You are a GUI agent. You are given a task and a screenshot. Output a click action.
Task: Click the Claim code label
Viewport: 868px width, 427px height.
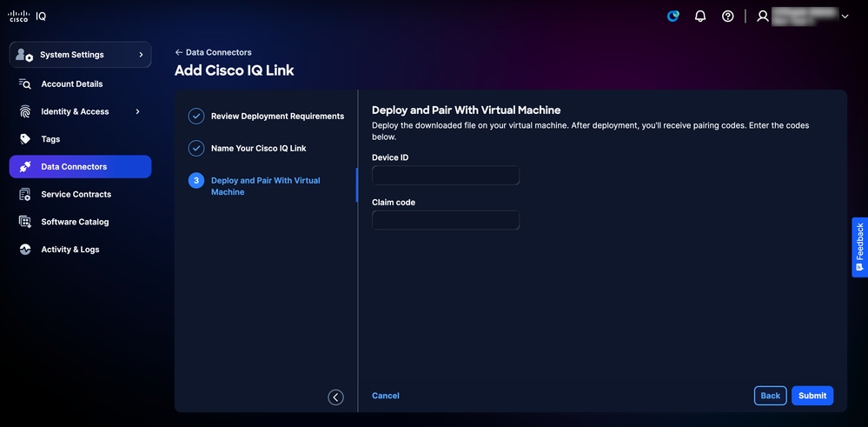click(394, 203)
